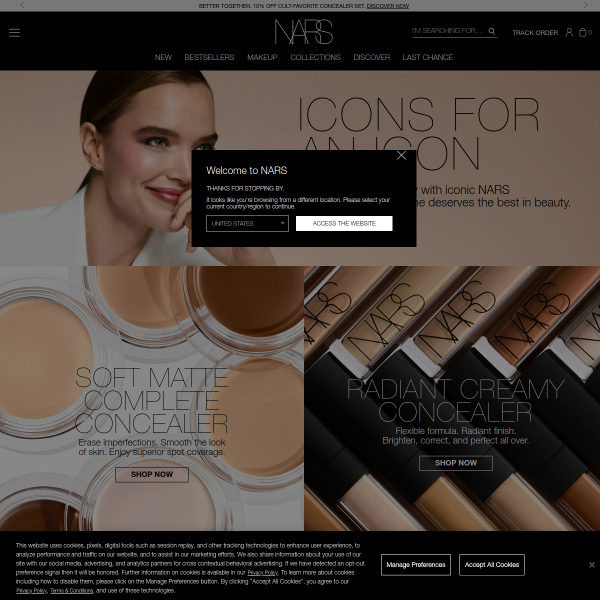The height and width of the screenshot is (600, 600).
Task: Shop Now for Soft Matte Complete Concealer
Action: tap(152, 474)
